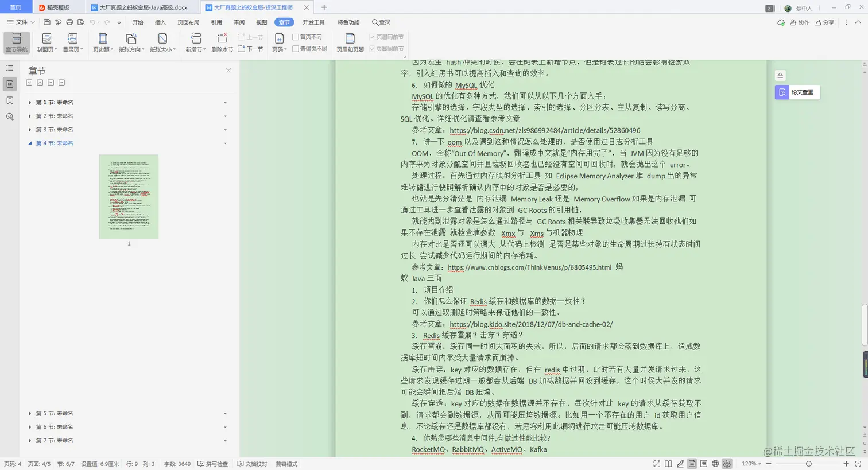Select the page 1 thumbnail under 第 4 节

(129, 196)
